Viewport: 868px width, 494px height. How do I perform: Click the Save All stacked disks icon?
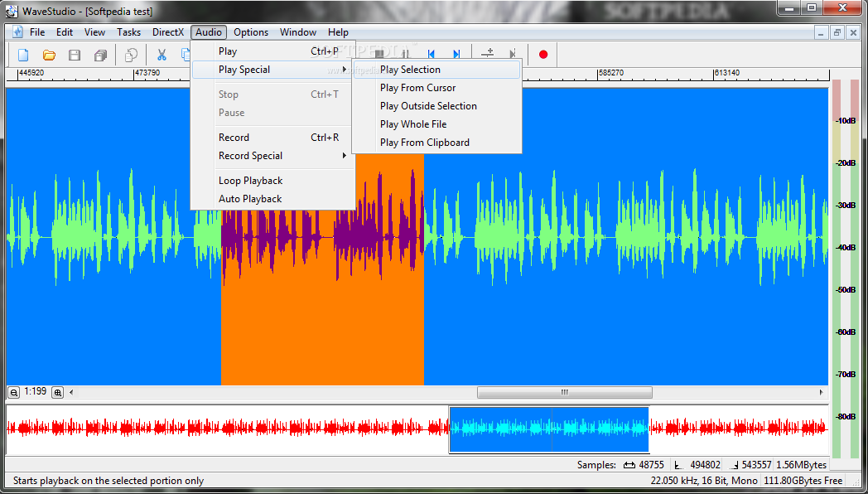click(x=100, y=55)
